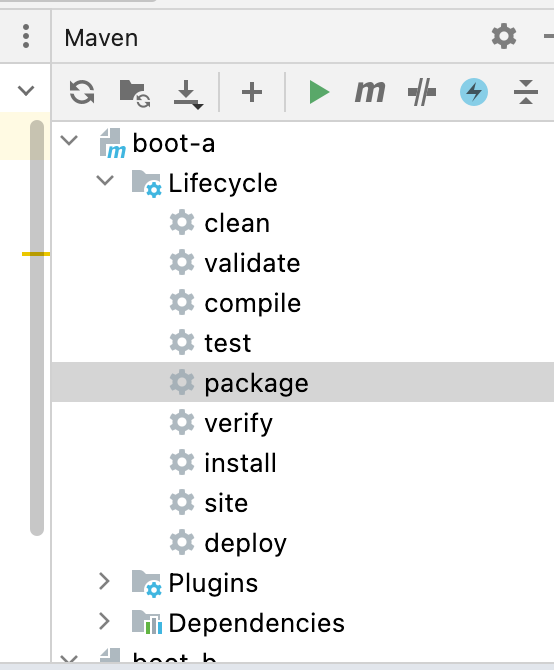The image size is (554, 670).
Task: Collapse the boot-a project node
Action: coord(69,140)
